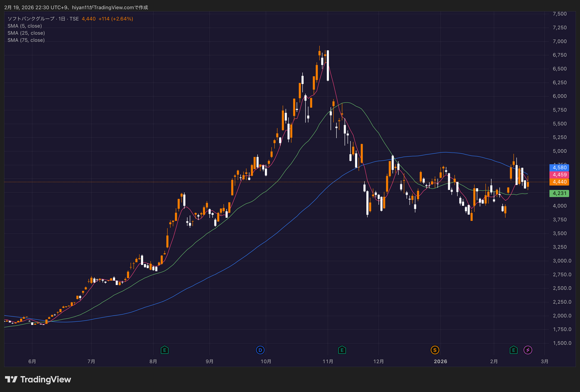Click the orange 4,440 value in legend

click(x=89, y=19)
